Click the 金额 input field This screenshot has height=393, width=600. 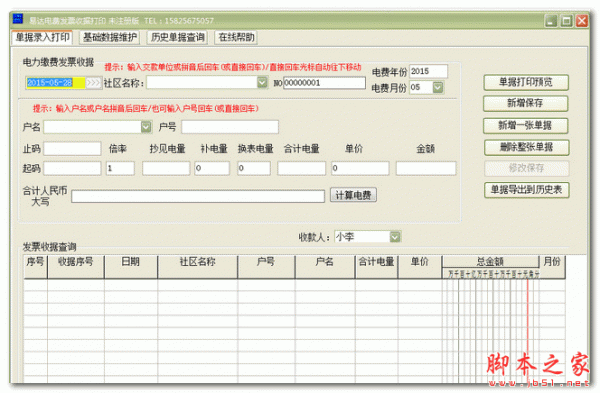pyautogui.click(x=426, y=168)
